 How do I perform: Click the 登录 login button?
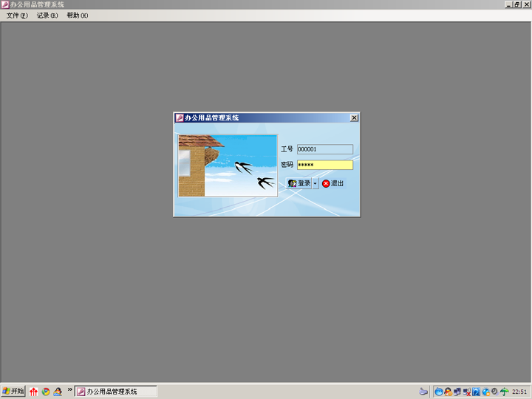(x=299, y=183)
